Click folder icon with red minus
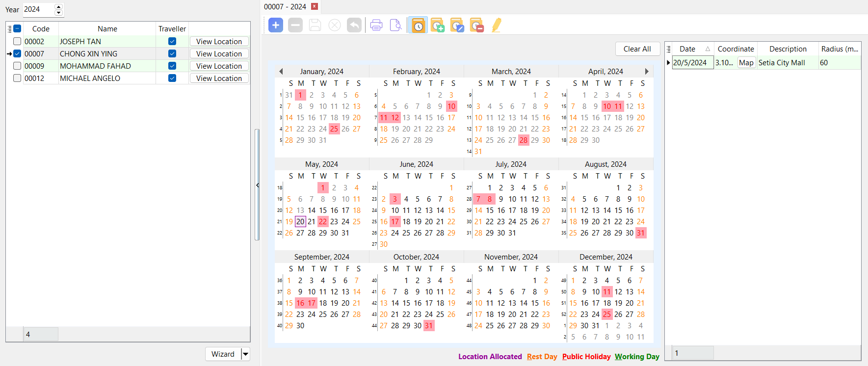868x366 pixels. coord(476,25)
